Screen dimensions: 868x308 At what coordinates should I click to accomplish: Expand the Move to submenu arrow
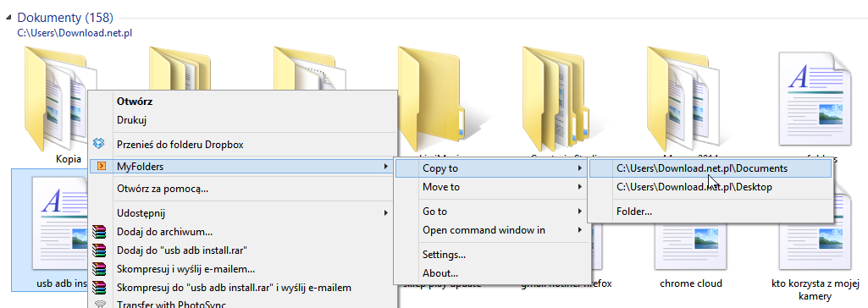579,187
